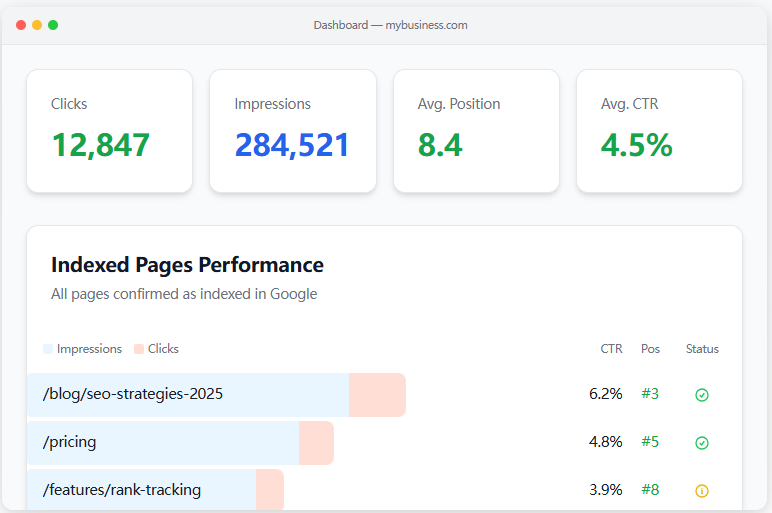Click the 4.8% CTR value for /pricing

pyautogui.click(x=605, y=442)
